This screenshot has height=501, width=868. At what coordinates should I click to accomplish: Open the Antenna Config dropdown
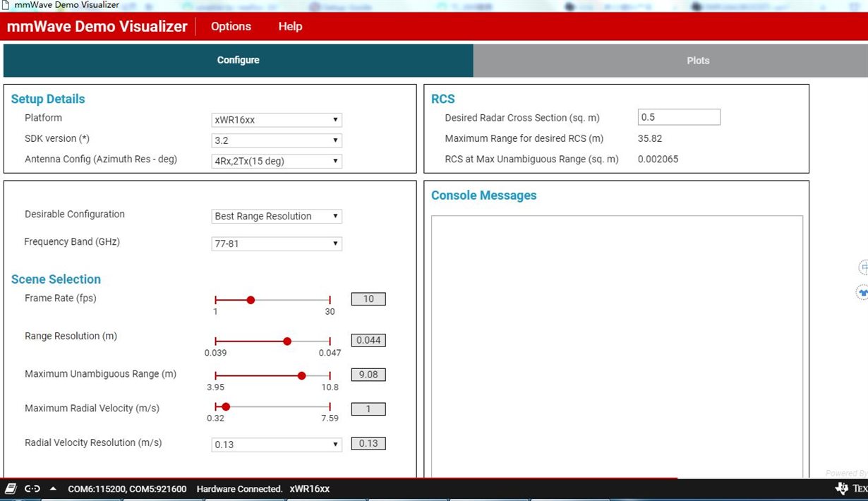[277, 161]
